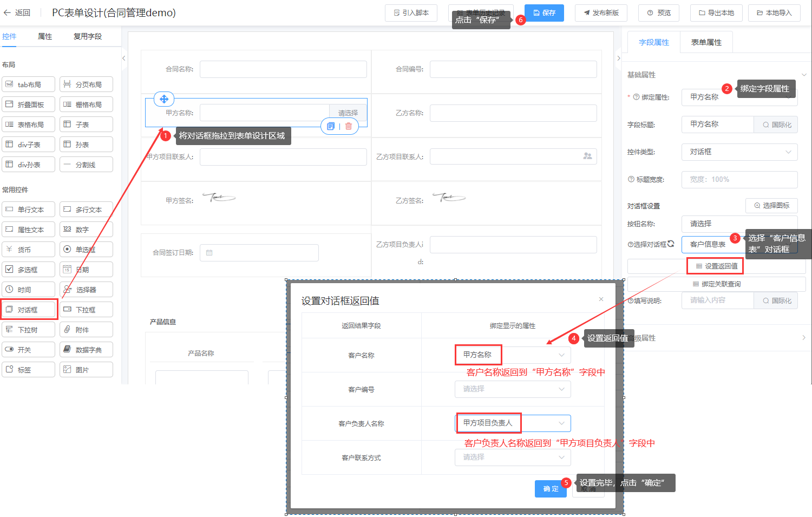The height and width of the screenshot is (517, 812).
Task: Click the 引入脚本 button
Action: pos(411,13)
